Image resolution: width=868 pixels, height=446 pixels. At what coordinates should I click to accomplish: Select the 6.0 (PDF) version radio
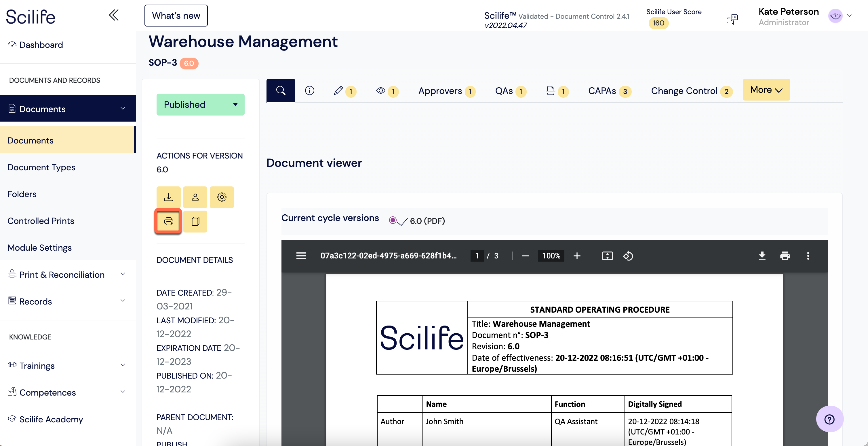click(393, 220)
